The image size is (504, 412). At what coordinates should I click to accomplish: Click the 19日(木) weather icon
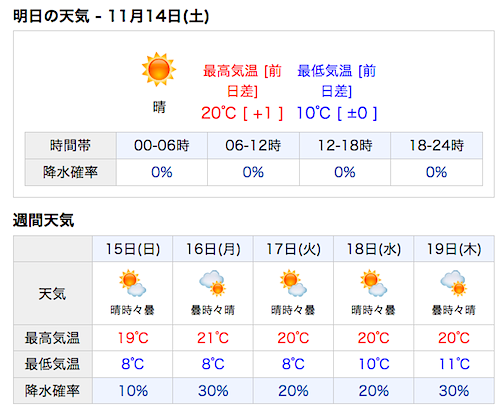454,283
